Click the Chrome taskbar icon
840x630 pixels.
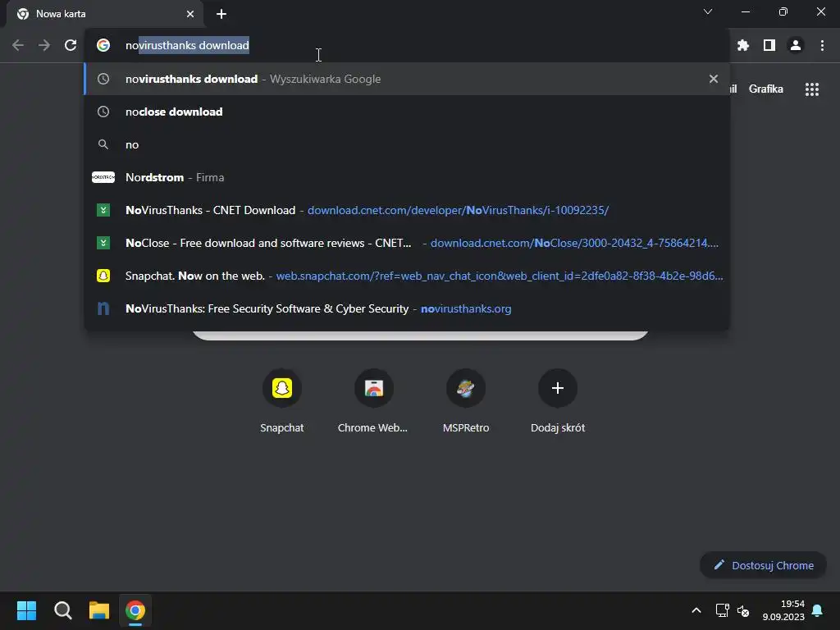click(135, 610)
